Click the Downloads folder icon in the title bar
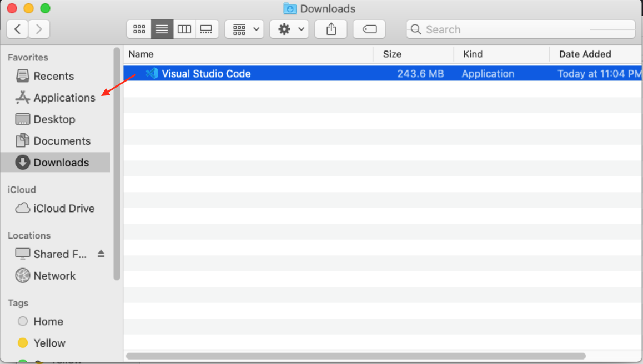The image size is (643, 364). pos(290,8)
